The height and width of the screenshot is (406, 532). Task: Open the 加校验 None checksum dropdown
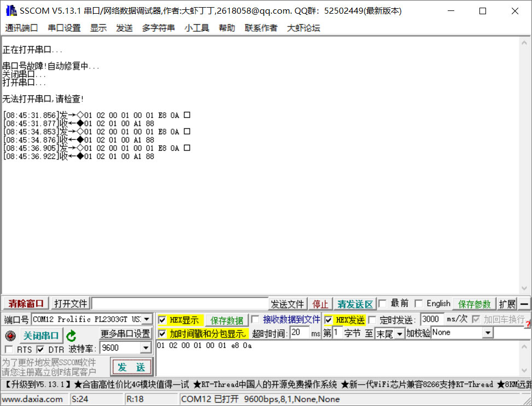click(x=488, y=333)
